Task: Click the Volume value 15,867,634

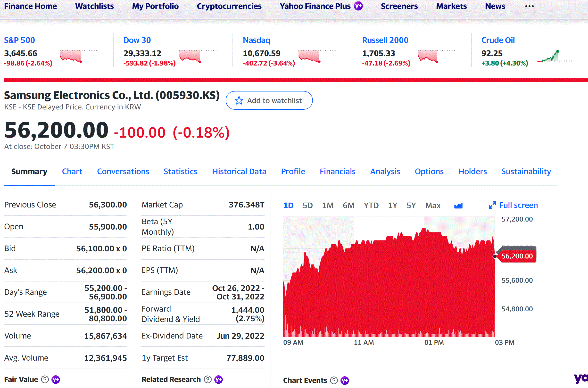Action: (x=105, y=336)
